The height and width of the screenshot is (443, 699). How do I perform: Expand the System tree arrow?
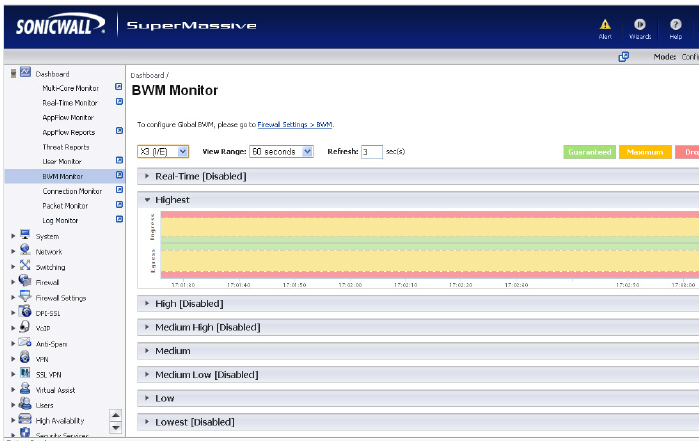[x=13, y=236]
